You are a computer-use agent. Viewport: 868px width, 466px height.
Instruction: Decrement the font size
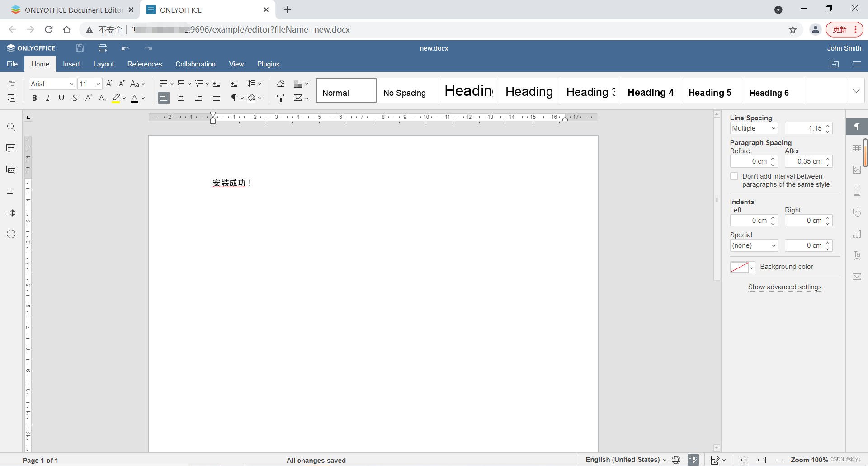122,84
